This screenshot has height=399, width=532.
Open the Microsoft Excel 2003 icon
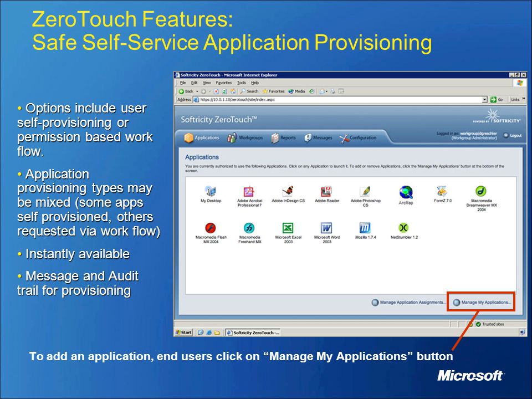288,228
